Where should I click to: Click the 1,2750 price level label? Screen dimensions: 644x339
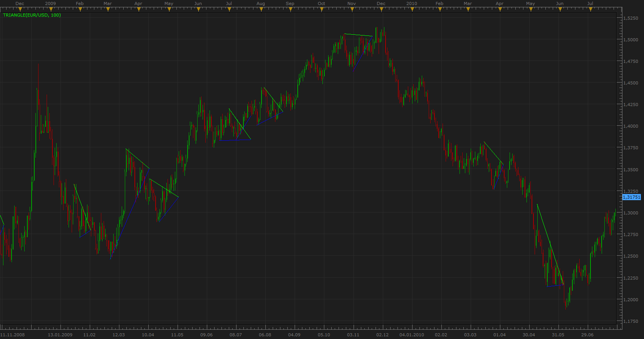631,234
